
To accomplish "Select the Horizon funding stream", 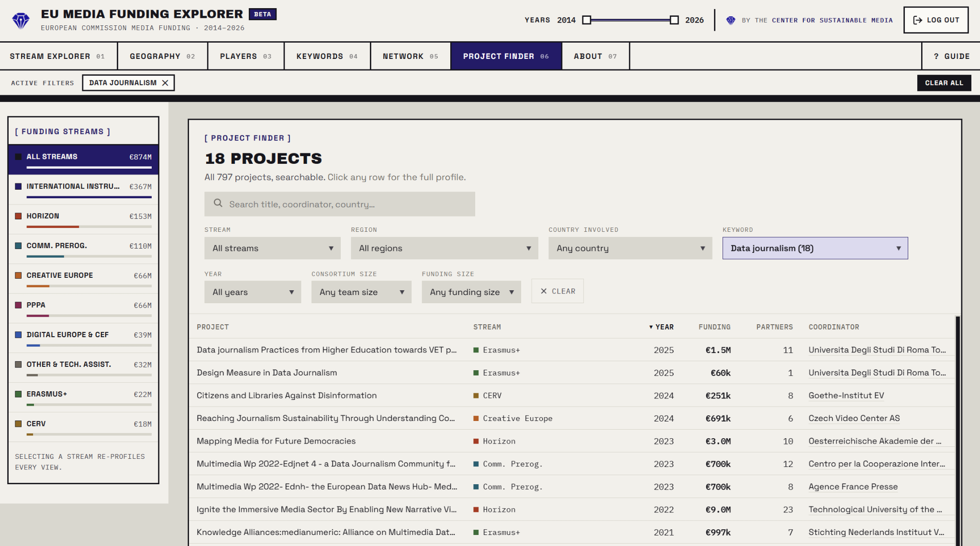I will (83, 219).
